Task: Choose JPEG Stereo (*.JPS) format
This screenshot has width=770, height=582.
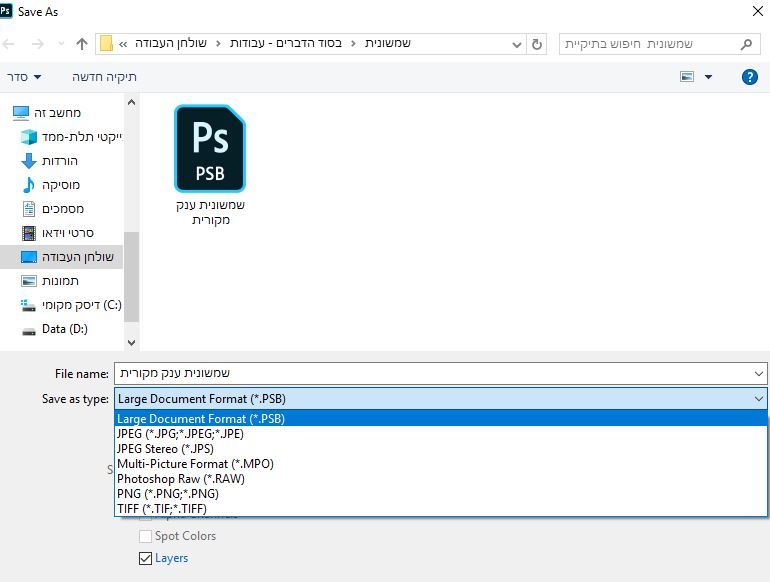Action: [440, 449]
